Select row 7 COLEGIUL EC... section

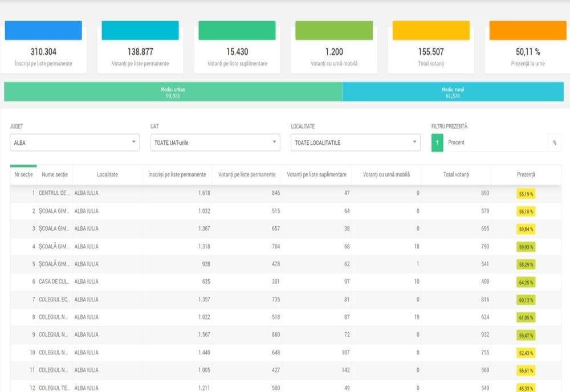[x=55, y=299]
